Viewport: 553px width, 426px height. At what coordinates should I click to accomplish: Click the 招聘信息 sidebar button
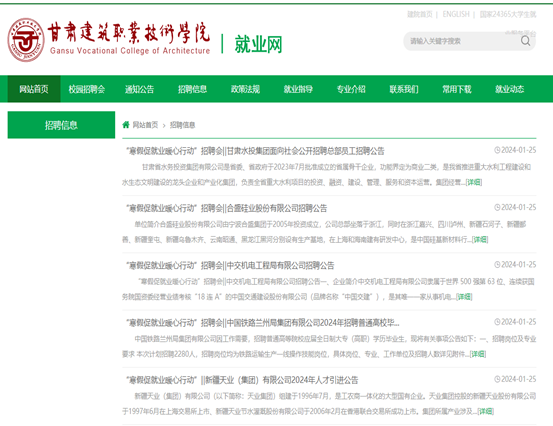pyautogui.click(x=61, y=125)
